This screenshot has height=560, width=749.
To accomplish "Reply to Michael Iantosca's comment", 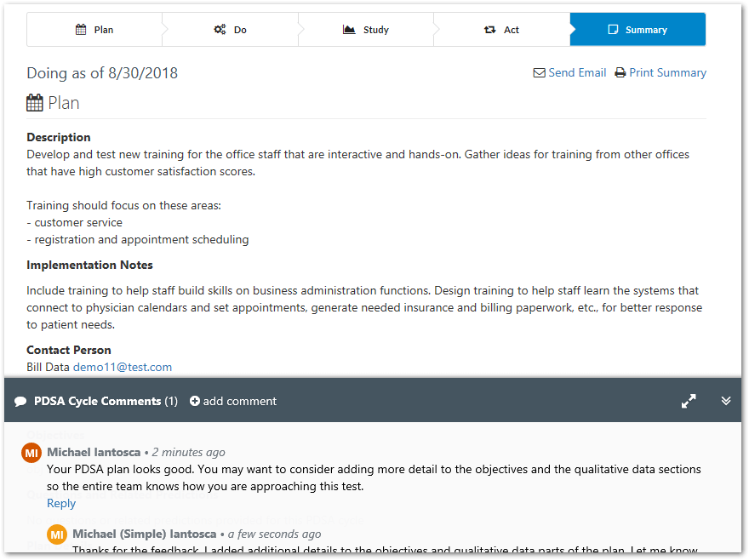I will (x=61, y=503).
